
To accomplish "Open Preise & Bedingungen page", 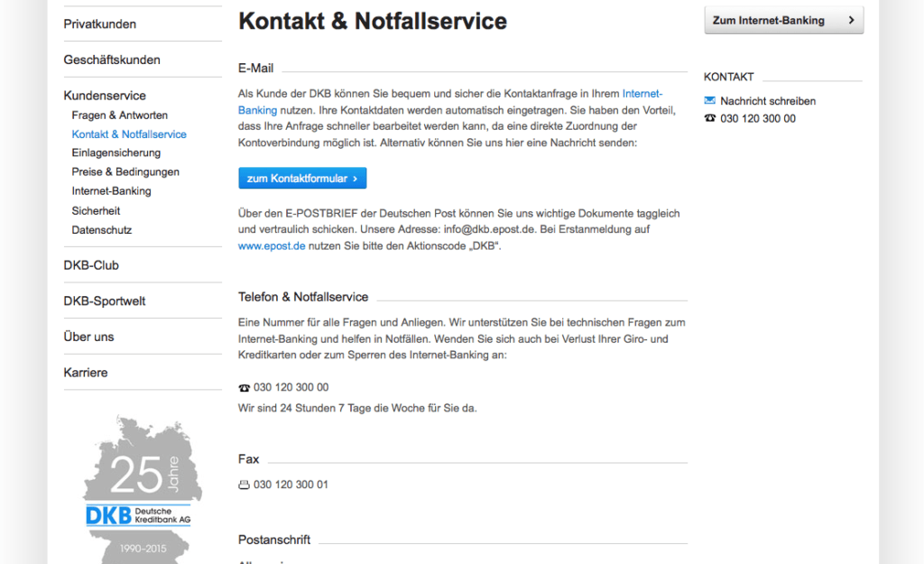I will pyautogui.click(x=125, y=171).
